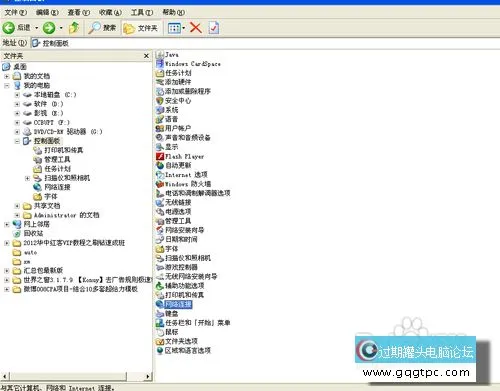Click the 搜索 search toolbar button

point(102,28)
